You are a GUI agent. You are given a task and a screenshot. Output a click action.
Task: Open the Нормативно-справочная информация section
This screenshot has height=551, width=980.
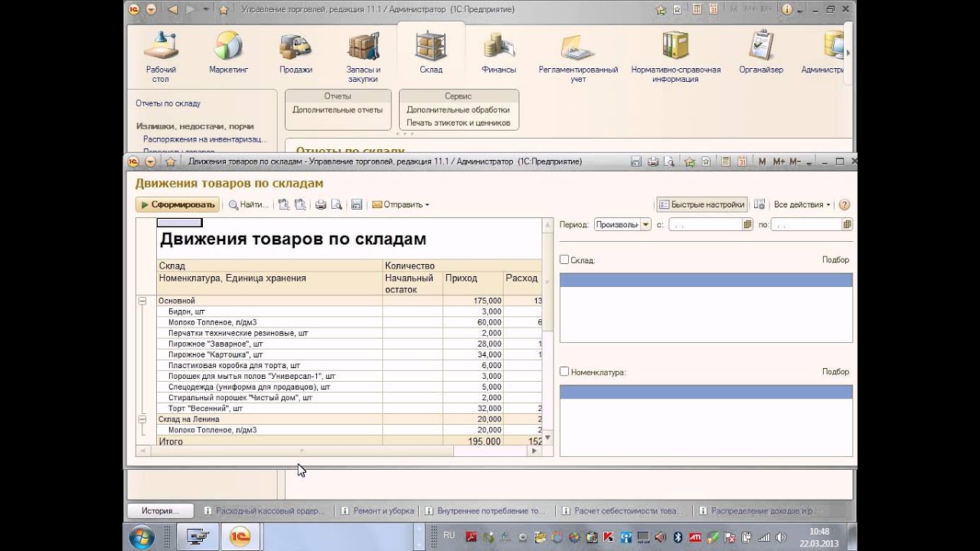676,57
